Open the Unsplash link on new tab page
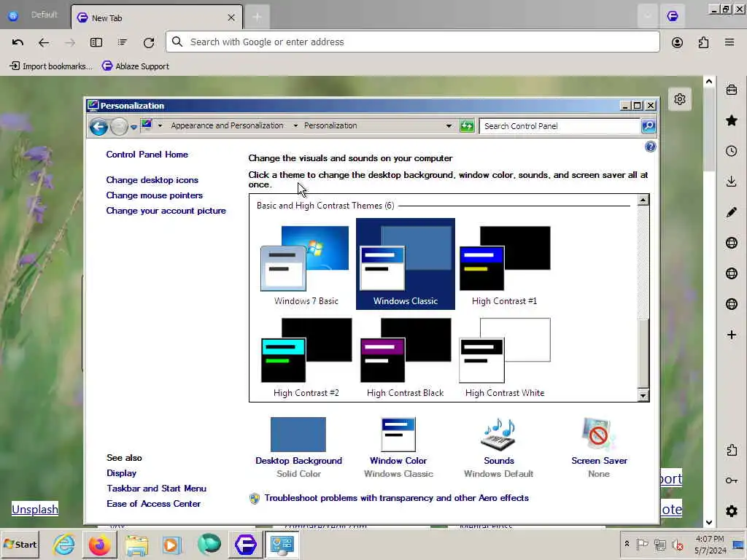The image size is (747, 560). pos(35,509)
